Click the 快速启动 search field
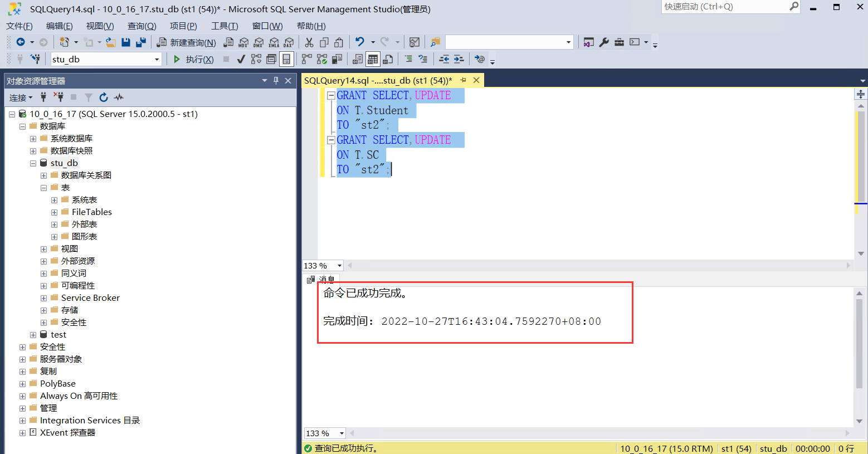Image resolution: width=868 pixels, height=454 pixels. (x=731, y=7)
